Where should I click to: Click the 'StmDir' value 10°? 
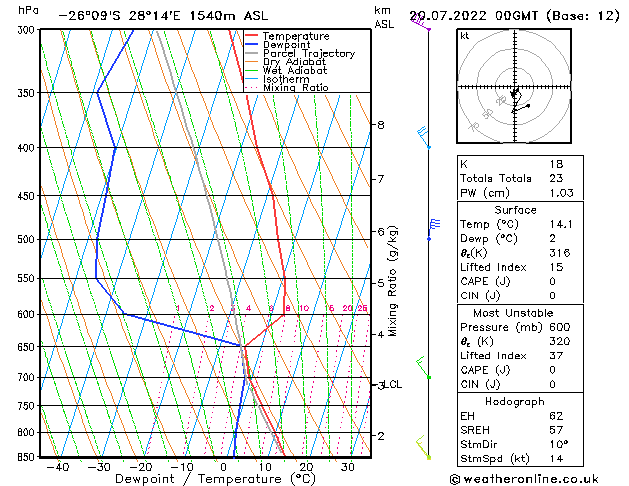[x=559, y=444]
